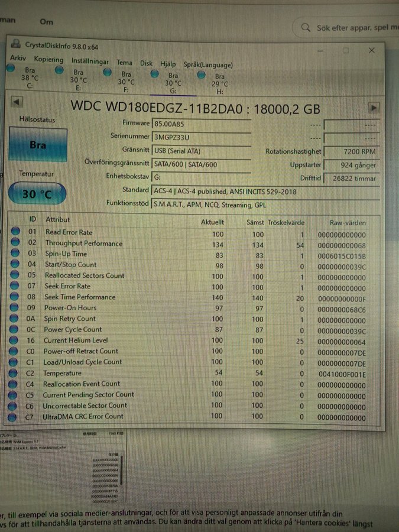Click status icon for Power Cycle Count
Screen dimensions: 399x532
[x=14, y=329]
